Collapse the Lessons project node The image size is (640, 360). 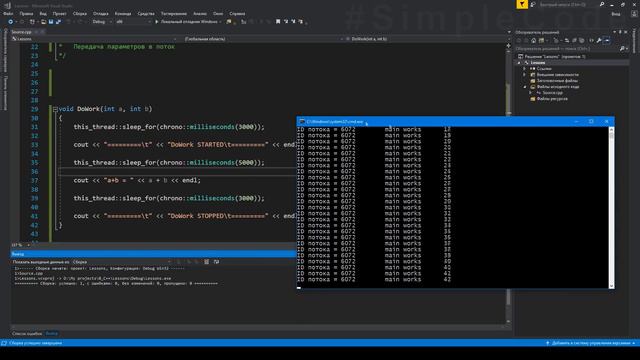pyautogui.click(x=519, y=62)
